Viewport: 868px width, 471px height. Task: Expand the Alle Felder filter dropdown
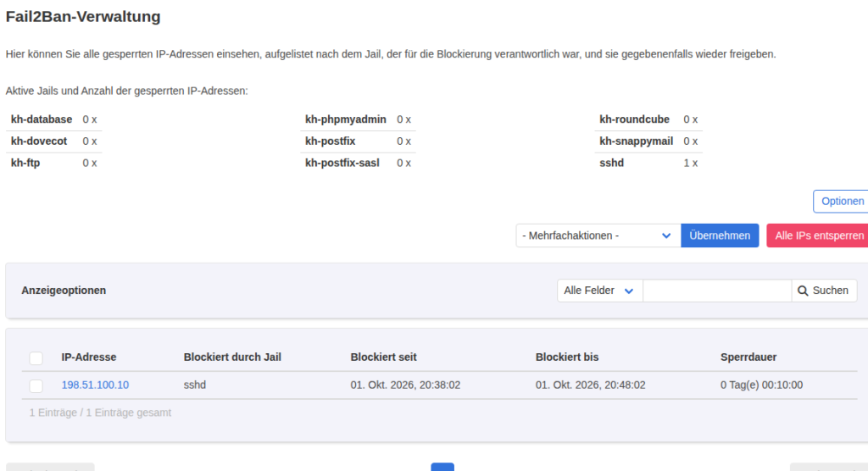[599, 291]
